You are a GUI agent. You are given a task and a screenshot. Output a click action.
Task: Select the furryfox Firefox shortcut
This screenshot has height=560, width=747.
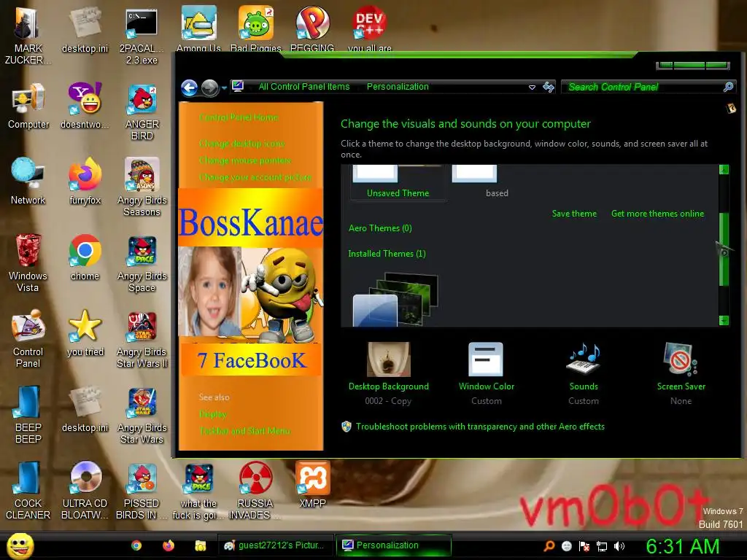(x=85, y=182)
